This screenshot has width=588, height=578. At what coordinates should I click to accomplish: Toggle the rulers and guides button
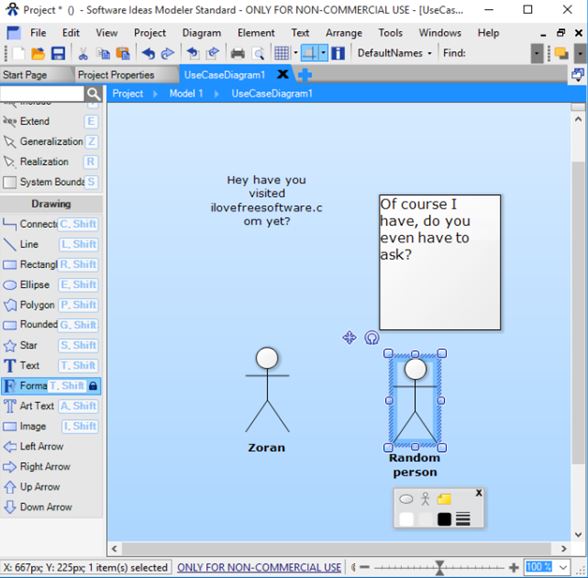(x=310, y=53)
